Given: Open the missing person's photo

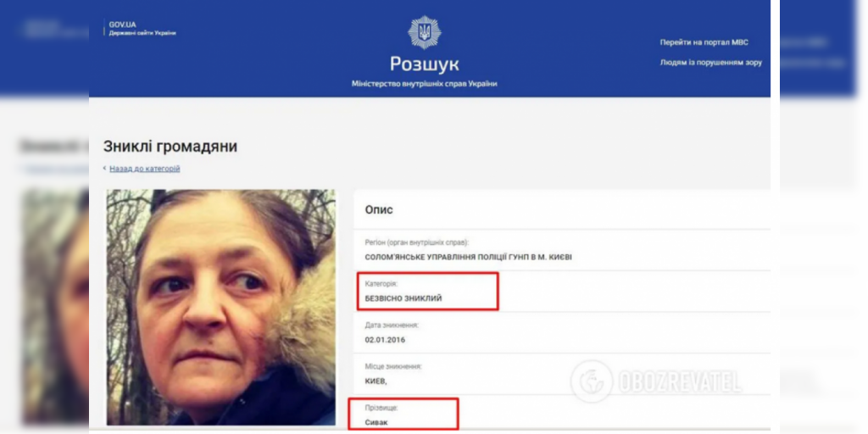Looking at the screenshot, I should pyautogui.click(x=221, y=307).
